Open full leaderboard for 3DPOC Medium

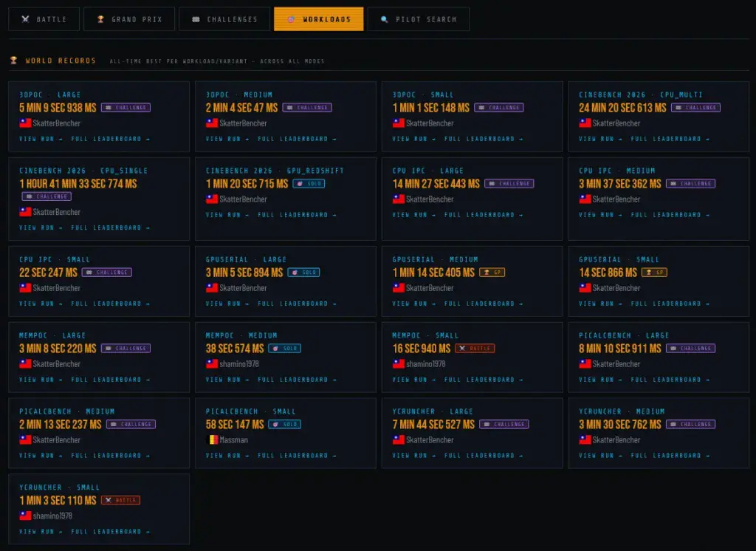(x=297, y=138)
